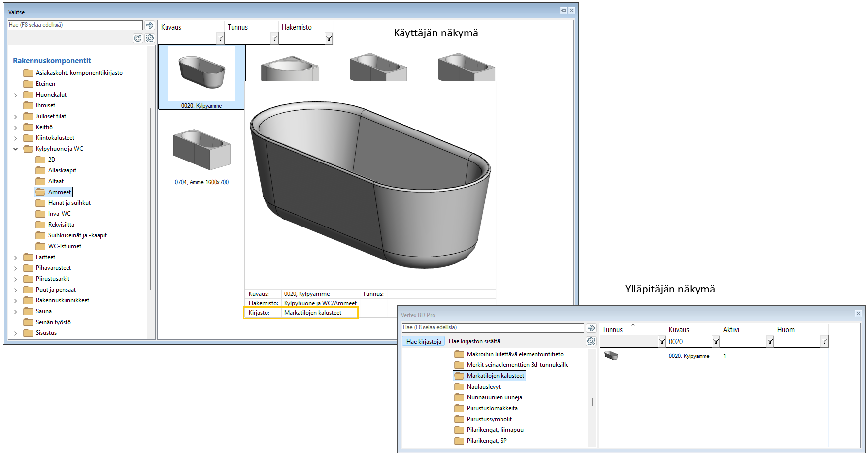Click the Vertex BD Pro library tree scrollbar

pyautogui.click(x=592, y=402)
